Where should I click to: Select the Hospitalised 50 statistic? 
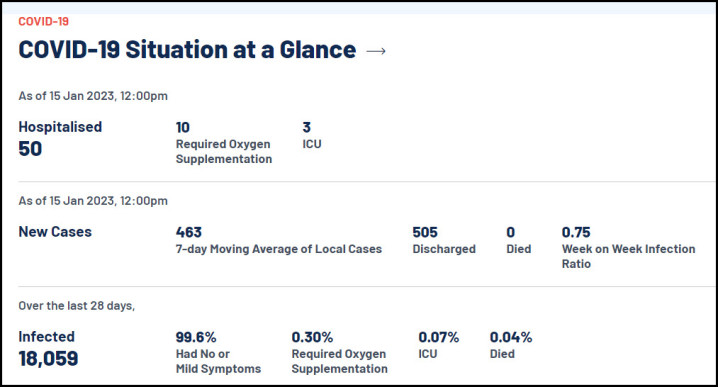pyautogui.click(x=60, y=139)
